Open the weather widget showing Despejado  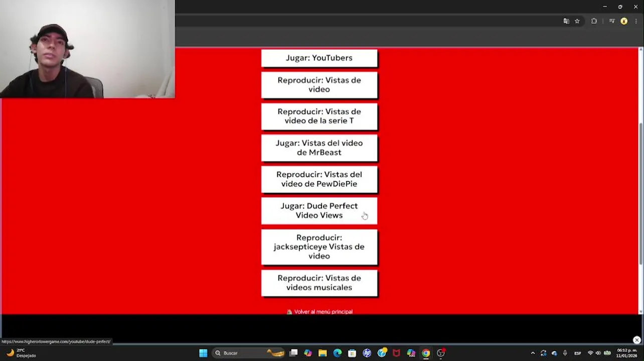point(22,353)
